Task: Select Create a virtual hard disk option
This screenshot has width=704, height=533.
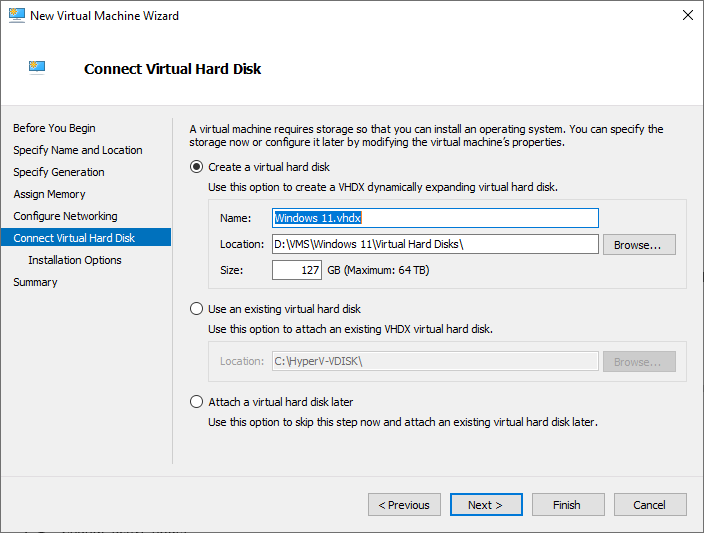Action: coord(197,167)
